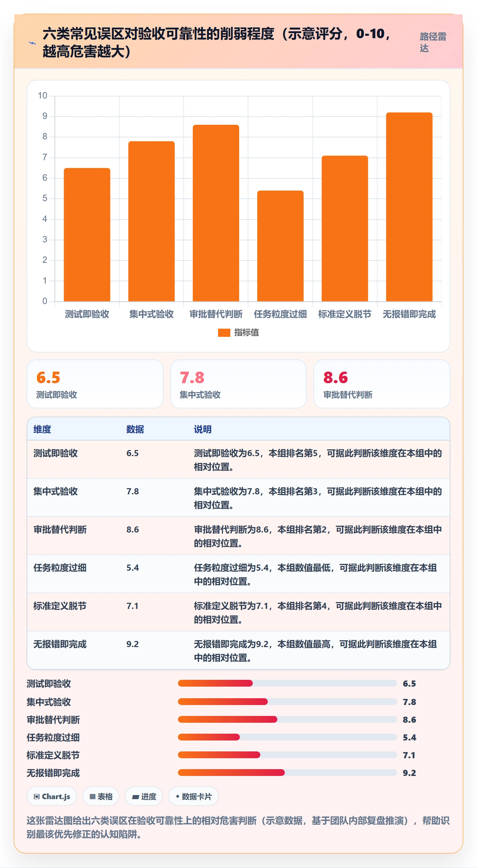Screen dimensions: 477x868
Task: Select the 测试即验收 table row name
Action: pos(56,453)
